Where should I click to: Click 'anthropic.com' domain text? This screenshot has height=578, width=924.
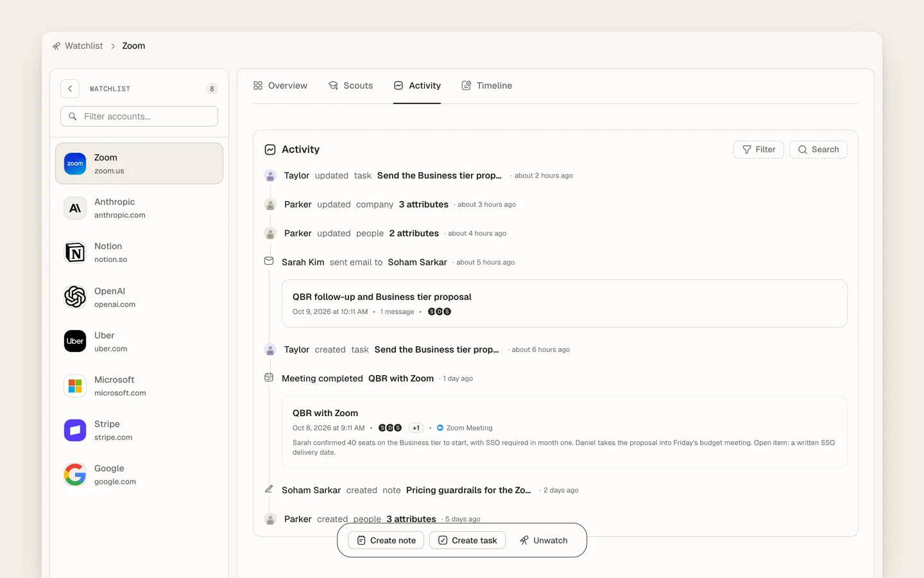point(120,215)
